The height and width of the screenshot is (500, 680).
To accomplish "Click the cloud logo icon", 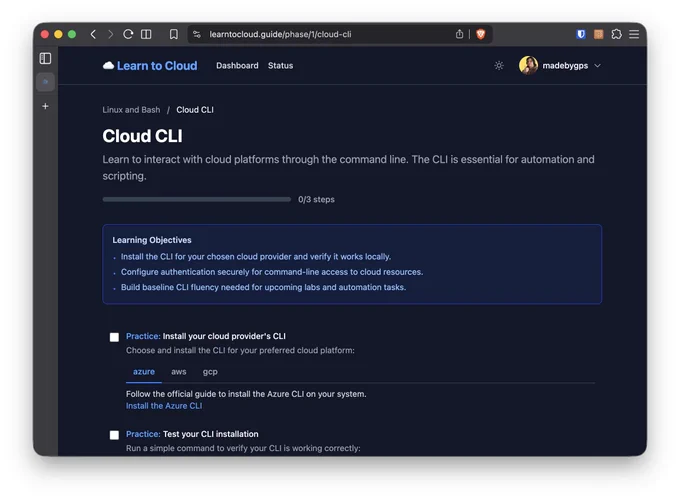I will tap(108, 65).
